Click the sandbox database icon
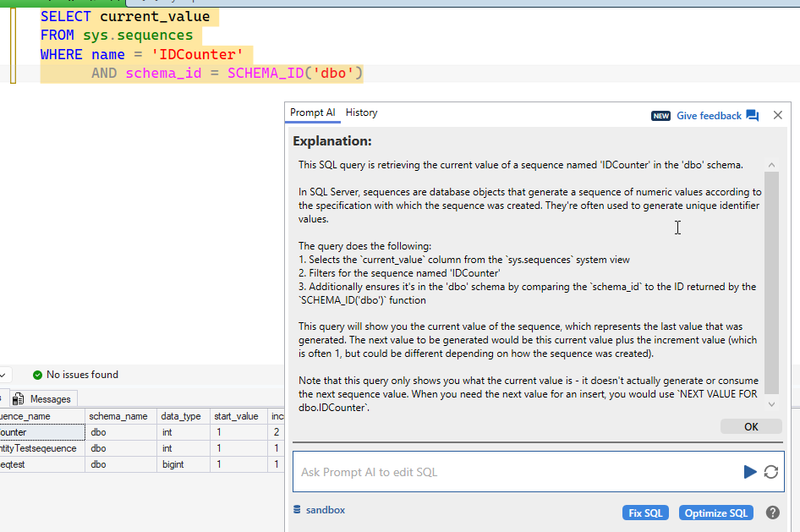 click(x=297, y=510)
